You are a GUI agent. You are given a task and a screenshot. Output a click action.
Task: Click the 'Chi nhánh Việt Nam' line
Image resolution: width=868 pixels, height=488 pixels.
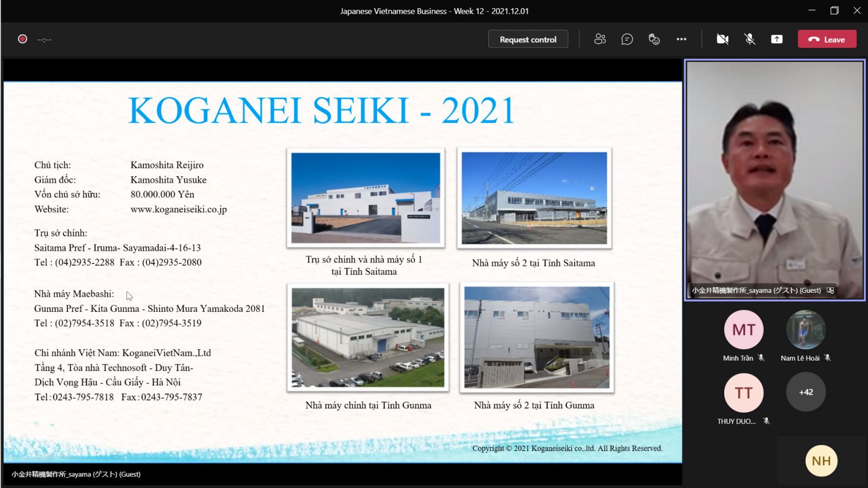click(x=123, y=353)
